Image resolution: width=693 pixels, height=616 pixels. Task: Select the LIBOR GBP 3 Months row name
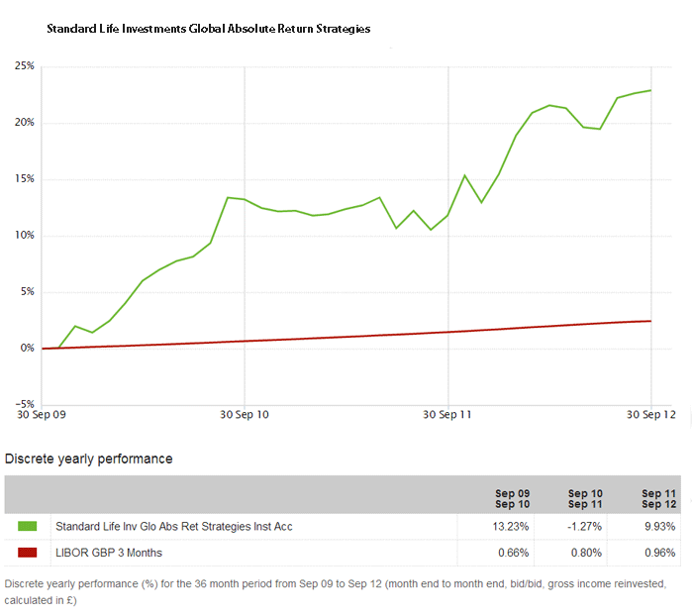point(109,553)
